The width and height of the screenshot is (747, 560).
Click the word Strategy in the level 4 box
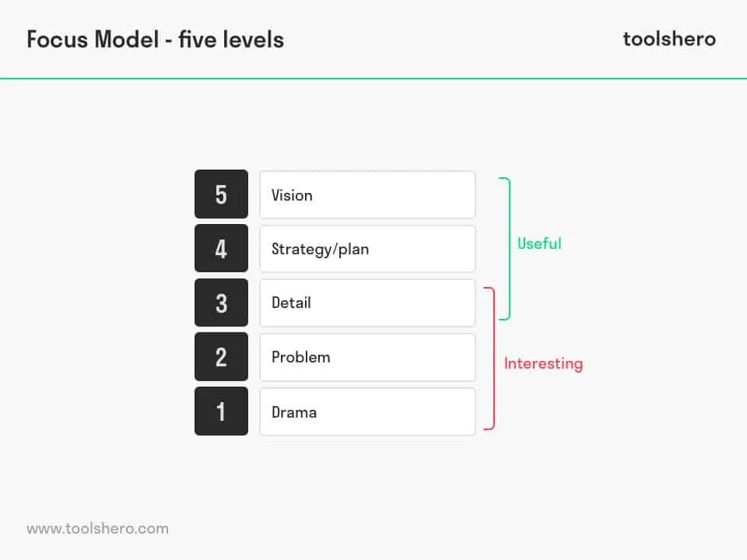[x=299, y=249]
